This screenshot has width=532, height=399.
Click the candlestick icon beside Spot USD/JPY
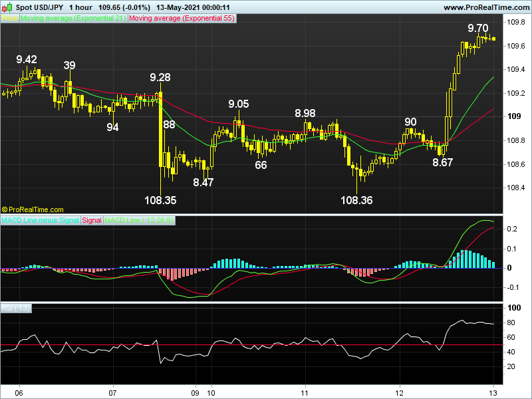[7, 7]
